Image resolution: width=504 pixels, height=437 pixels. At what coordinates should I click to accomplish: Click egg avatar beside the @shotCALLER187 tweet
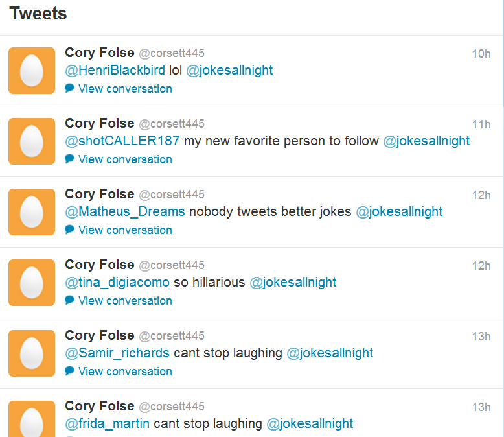pyautogui.click(x=32, y=141)
